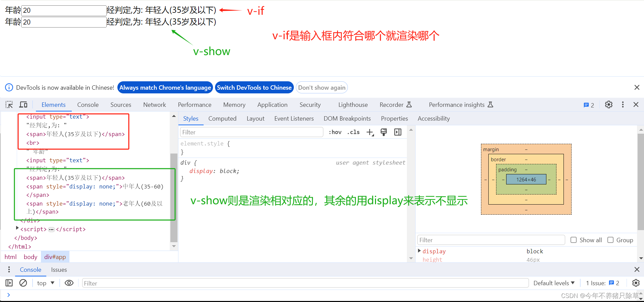Open the Performance insights tab
Screen dimensions: 644x302
[461, 105]
